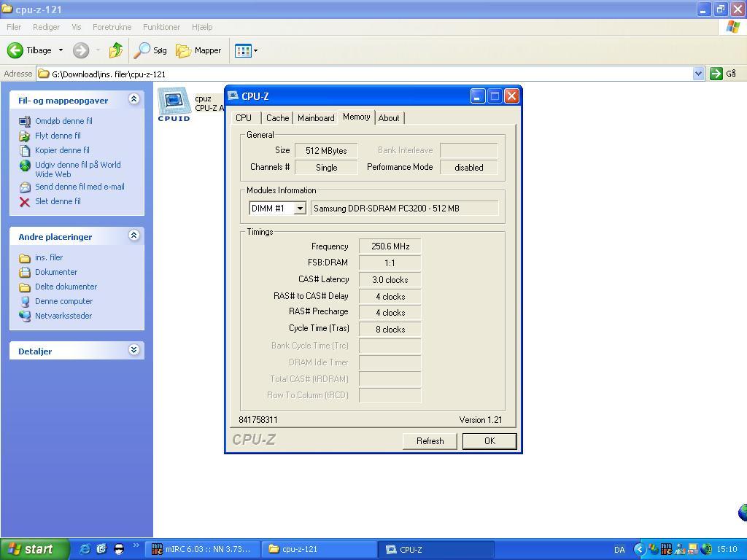This screenshot has width=747, height=560.
Task: Collapse Andre placeringer panel
Action: [x=134, y=236]
